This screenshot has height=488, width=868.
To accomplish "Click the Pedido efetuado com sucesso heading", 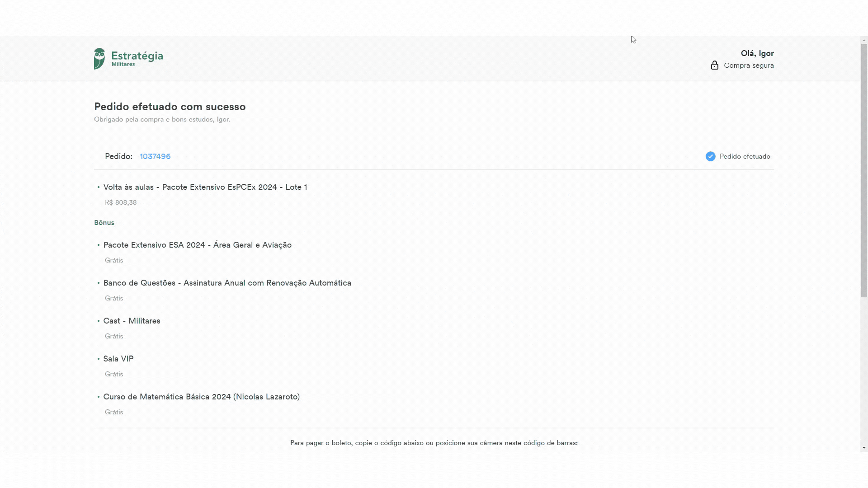I will (x=170, y=107).
